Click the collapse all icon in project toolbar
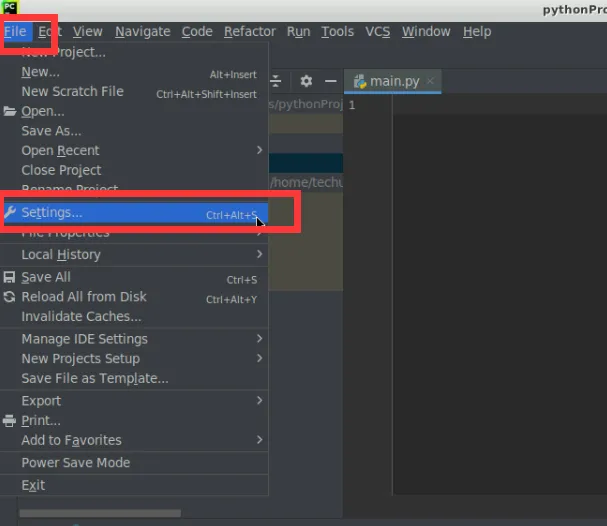Screen dimensions: 607x526 pyautogui.click(x=276, y=81)
